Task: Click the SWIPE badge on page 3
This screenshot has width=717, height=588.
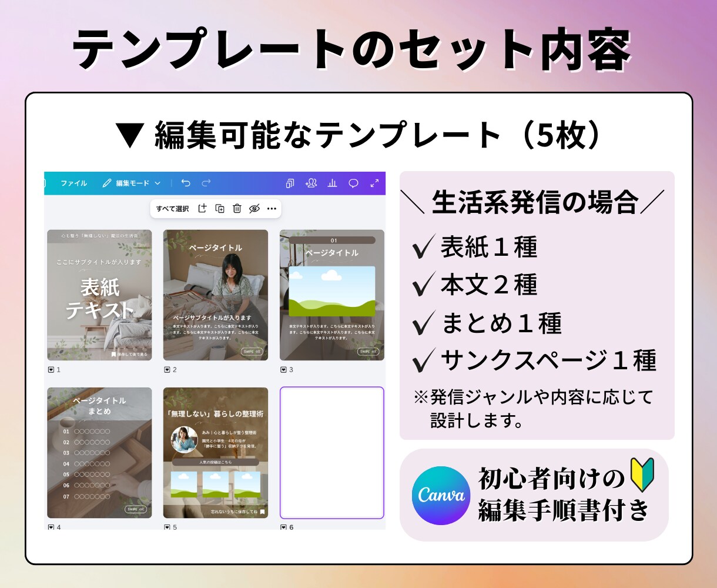Action: click(368, 352)
